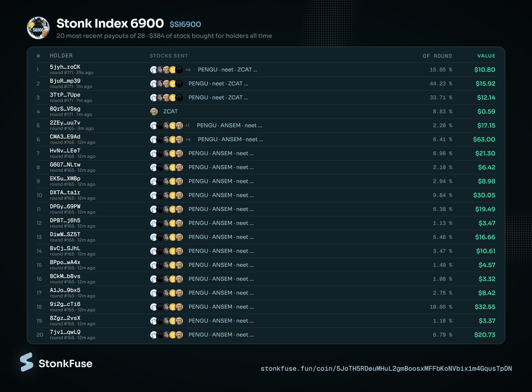Click the ZCAT icon in BQrS…VSsg row

154,112
